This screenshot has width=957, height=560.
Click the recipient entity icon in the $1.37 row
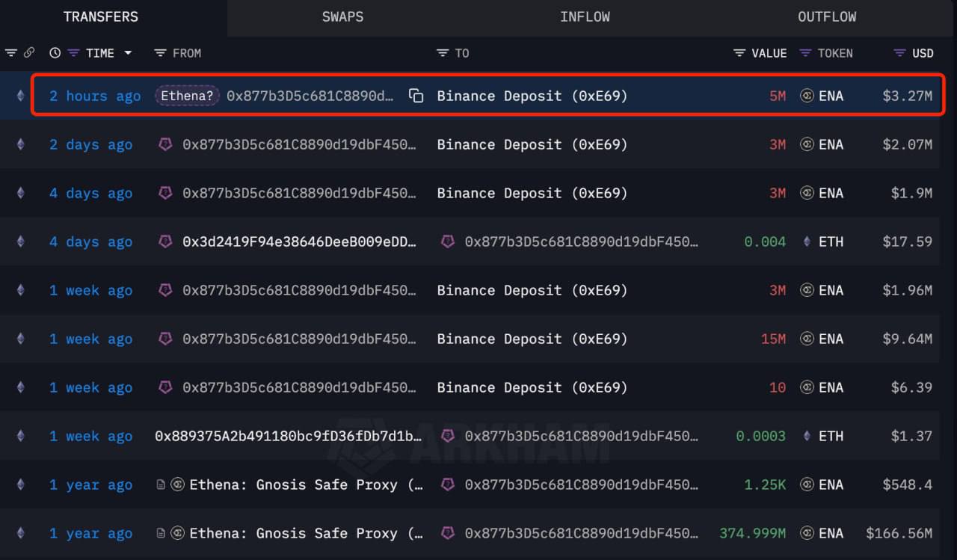pyautogui.click(x=447, y=436)
